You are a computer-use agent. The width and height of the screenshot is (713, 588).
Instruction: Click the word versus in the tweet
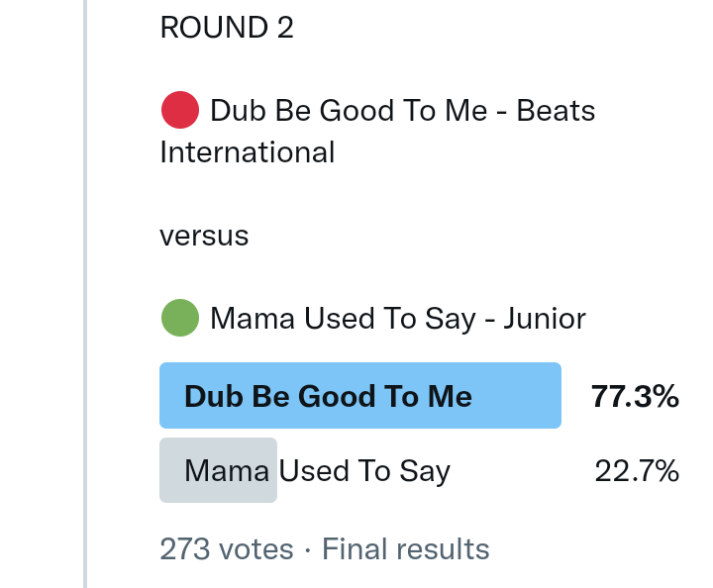point(204,237)
